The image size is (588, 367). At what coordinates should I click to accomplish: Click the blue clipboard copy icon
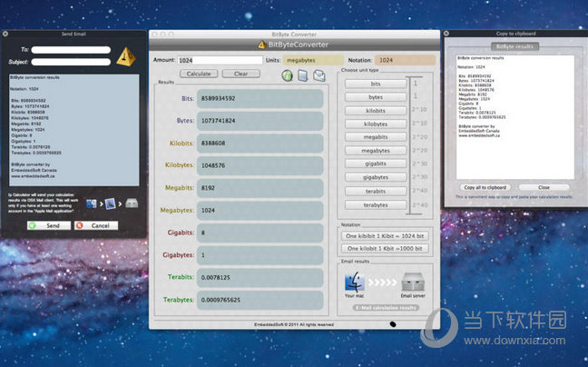coord(303,75)
